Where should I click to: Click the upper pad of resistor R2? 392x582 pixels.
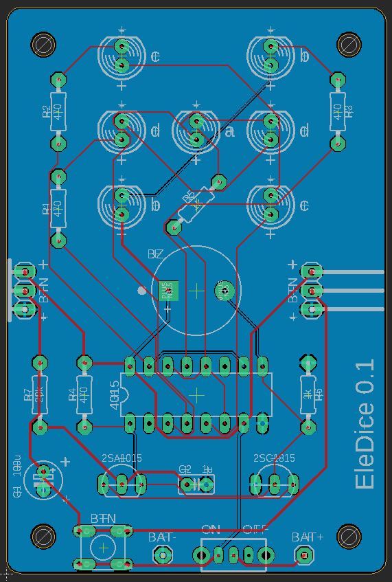coord(58,80)
